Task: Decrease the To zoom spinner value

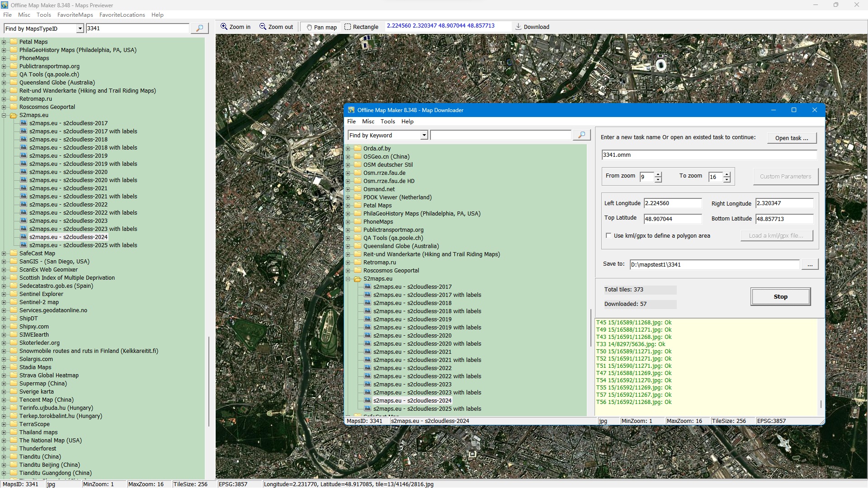Action: pyautogui.click(x=726, y=180)
